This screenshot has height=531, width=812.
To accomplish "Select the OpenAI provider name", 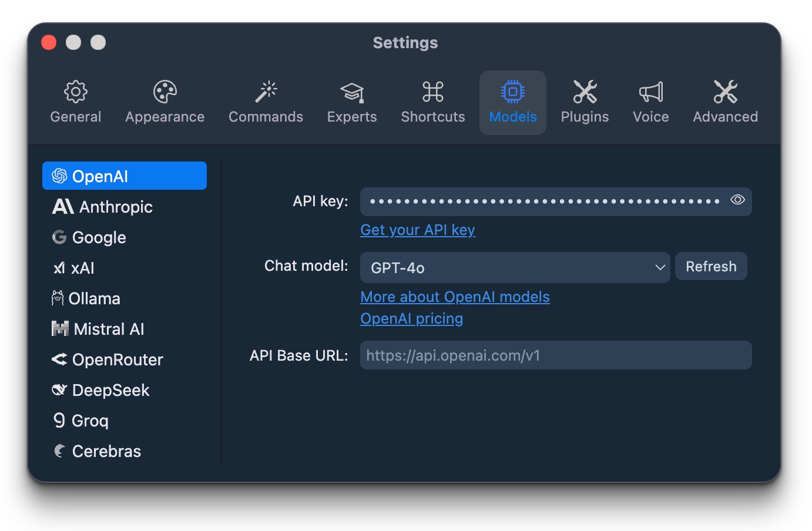I will [100, 176].
